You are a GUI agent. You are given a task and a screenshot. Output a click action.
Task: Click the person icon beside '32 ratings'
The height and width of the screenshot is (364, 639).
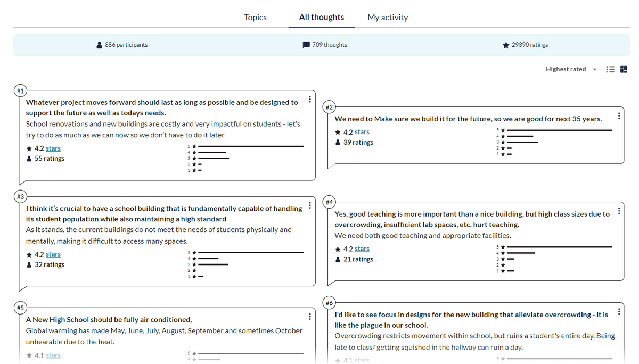[x=29, y=264]
